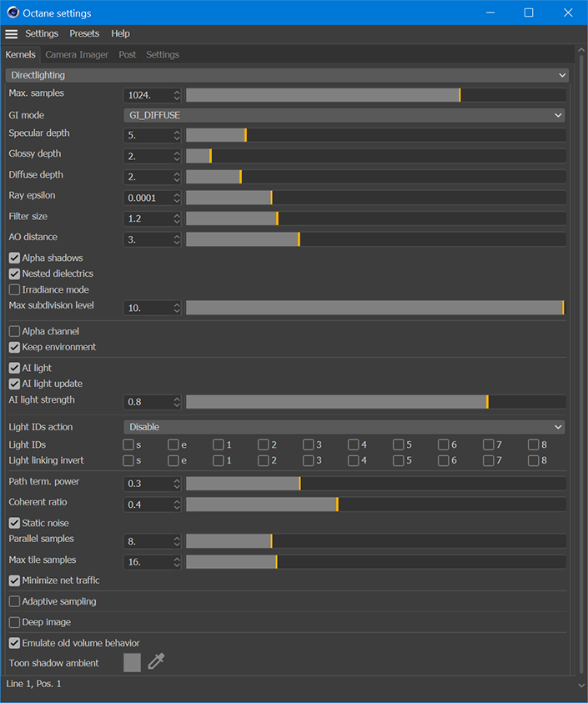Toggle the Alpha shadows checkbox
The height and width of the screenshot is (703, 588).
(x=14, y=259)
